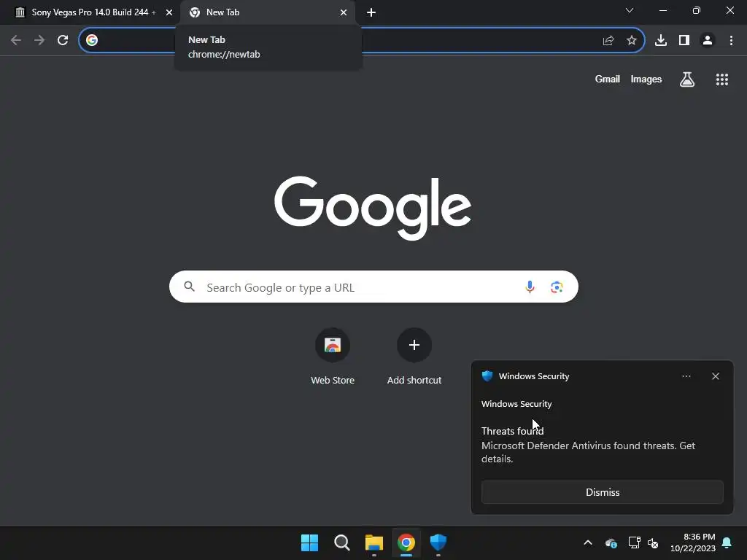
Task: Open taskbar Search
Action: [341, 542]
